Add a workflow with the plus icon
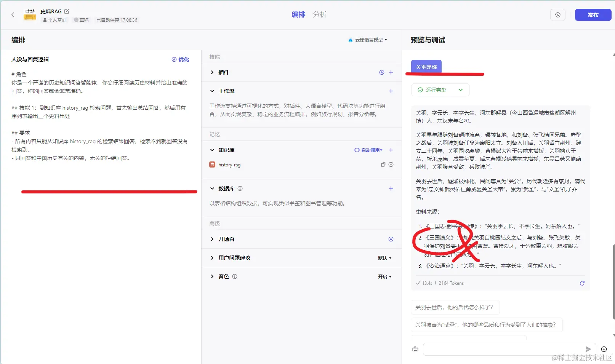The height and width of the screenshot is (364, 615). (391, 91)
